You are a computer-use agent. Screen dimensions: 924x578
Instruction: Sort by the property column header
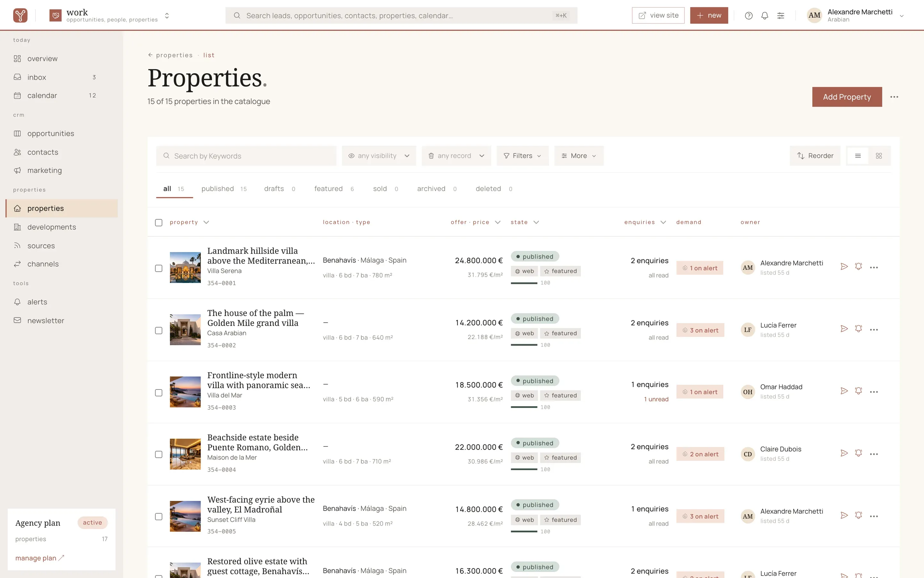click(189, 222)
